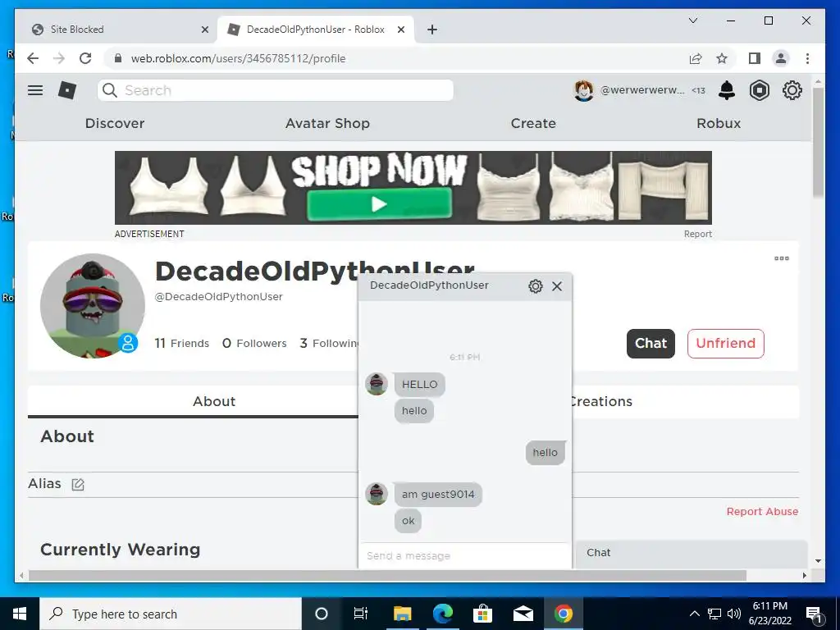Open the Chrome profile avatar icon
The image size is (840, 630).
pos(781,58)
